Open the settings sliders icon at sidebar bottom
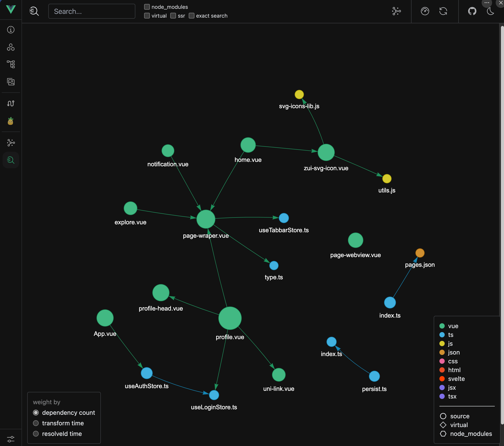This screenshot has width=504, height=446. point(11,439)
